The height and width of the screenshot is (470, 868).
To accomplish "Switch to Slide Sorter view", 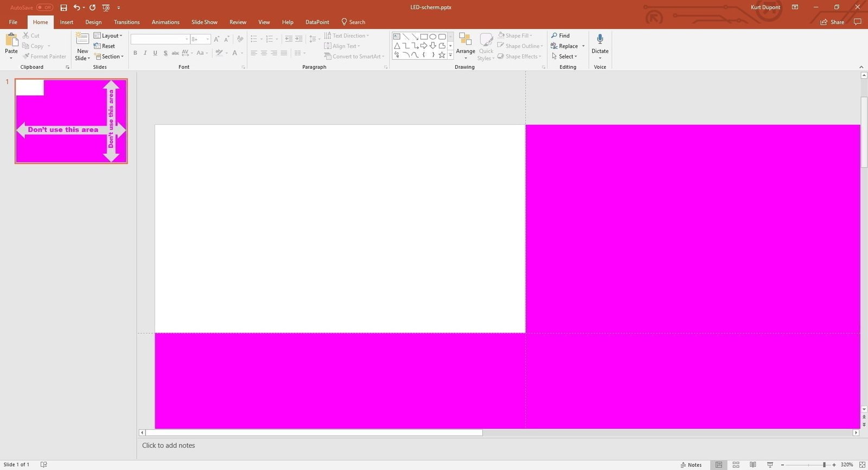I will coord(736,465).
